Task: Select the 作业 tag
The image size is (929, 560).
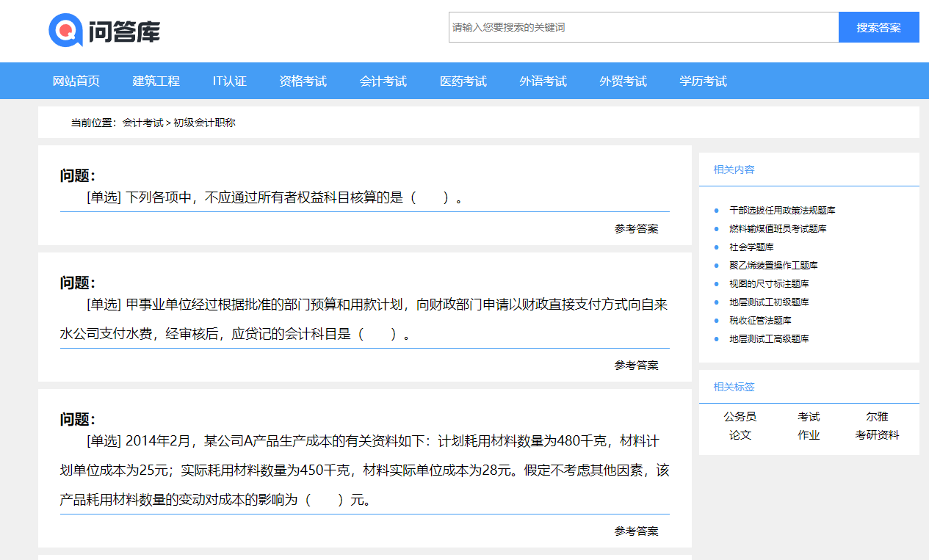Action: click(x=809, y=434)
